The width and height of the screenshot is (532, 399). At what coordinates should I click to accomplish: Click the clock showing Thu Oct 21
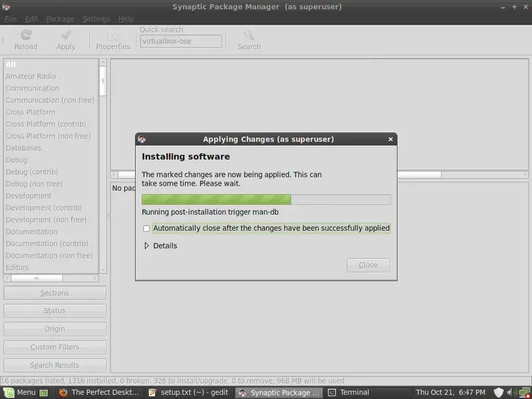coord(451,392)
